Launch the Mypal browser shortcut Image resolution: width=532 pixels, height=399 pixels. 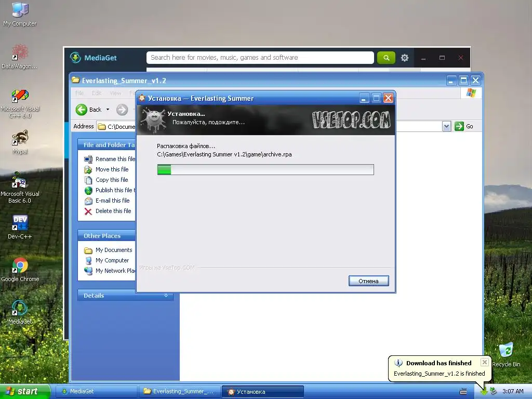20,142
